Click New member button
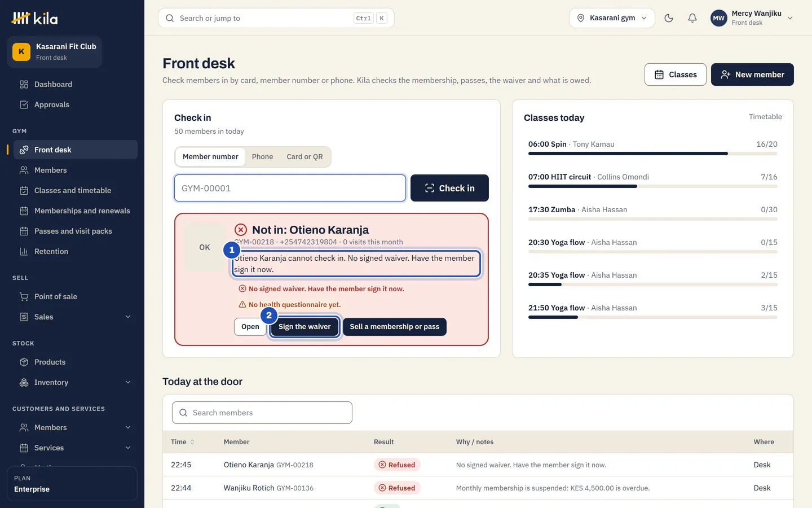This screenshot has width=812, height=508. (752, 75)
